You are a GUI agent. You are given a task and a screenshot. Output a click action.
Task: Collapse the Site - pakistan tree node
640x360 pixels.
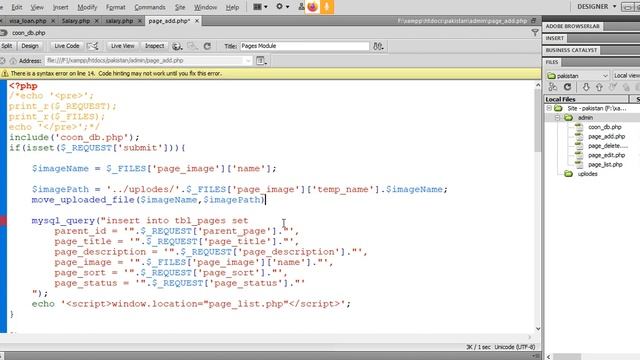[x=549, y=108]
